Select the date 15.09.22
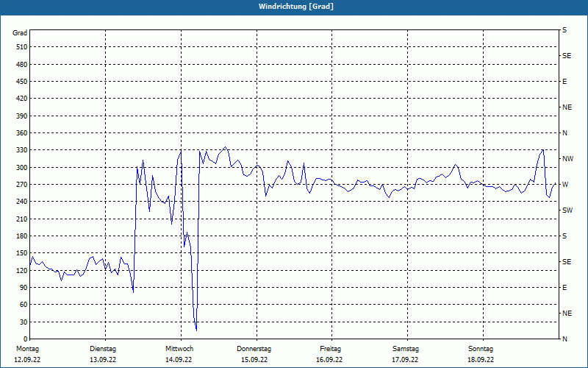 (x=254, y=360)
